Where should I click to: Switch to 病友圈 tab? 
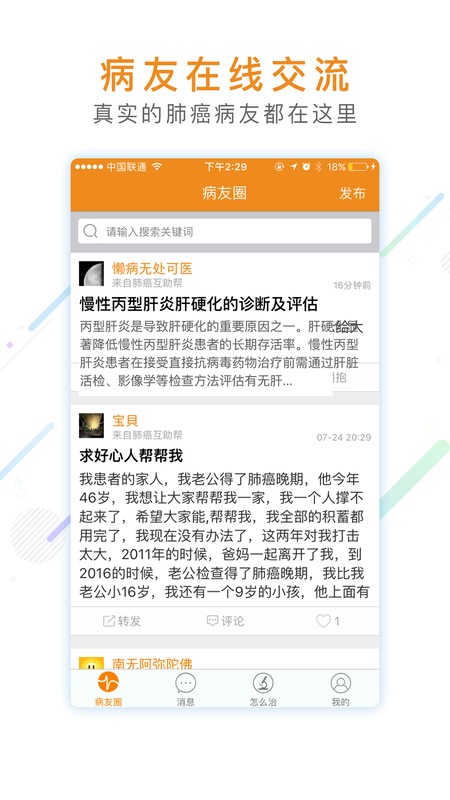(x=108, y=689)
